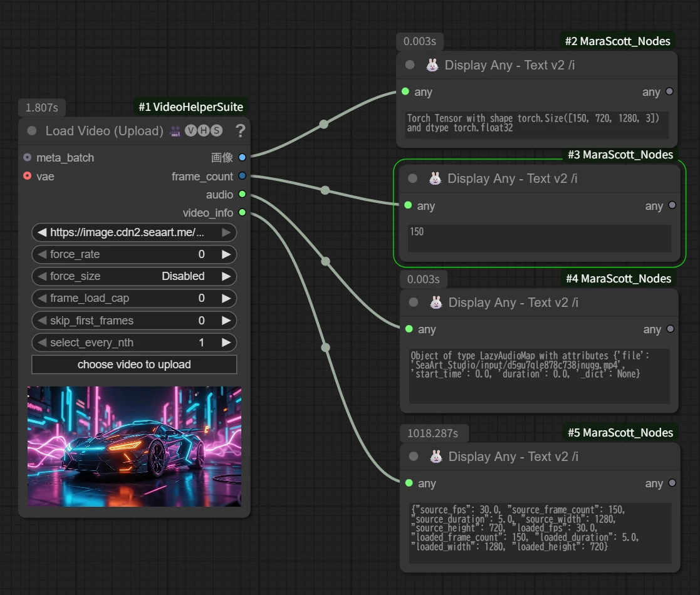Image resolution: width=700 pixels, height=595 pixels.
Task: Click the help question mark on Load Video
Action: click(240, 131)
